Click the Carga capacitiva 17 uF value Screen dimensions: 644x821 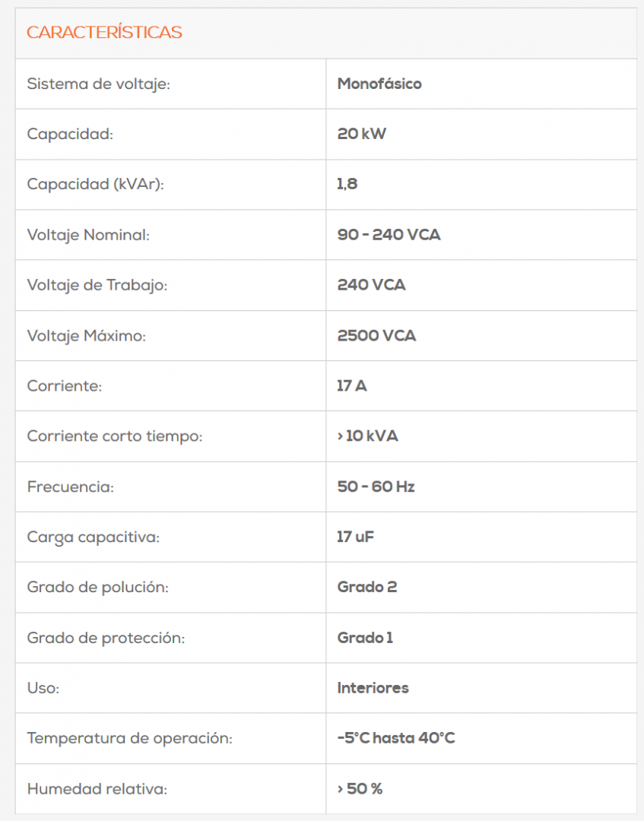pos(355,537)
